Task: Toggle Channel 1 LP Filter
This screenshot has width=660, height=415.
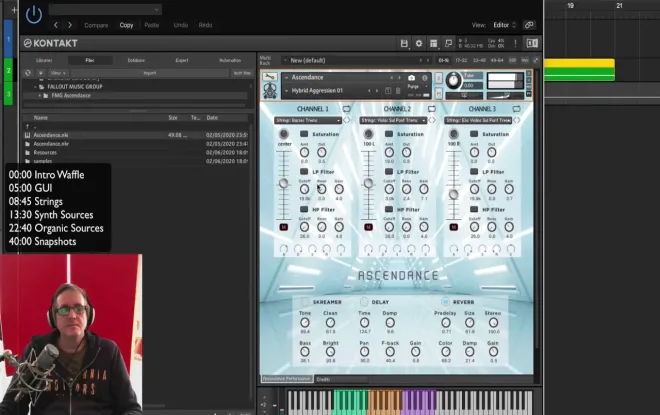Action: pos(304,172)
